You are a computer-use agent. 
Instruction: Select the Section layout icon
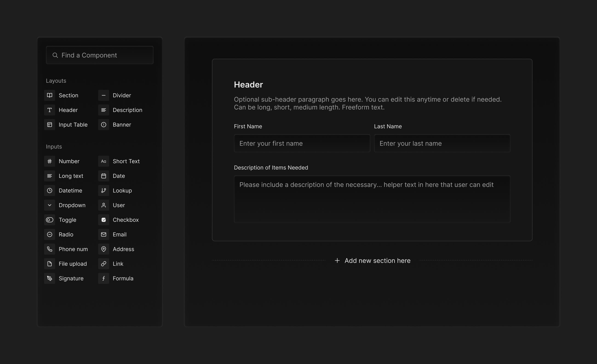tap(50, 95)
